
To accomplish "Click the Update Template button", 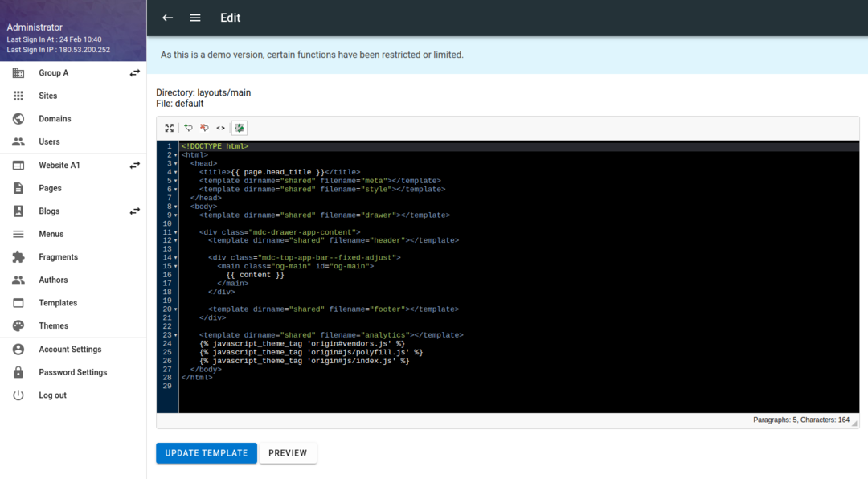I will 207,453.
